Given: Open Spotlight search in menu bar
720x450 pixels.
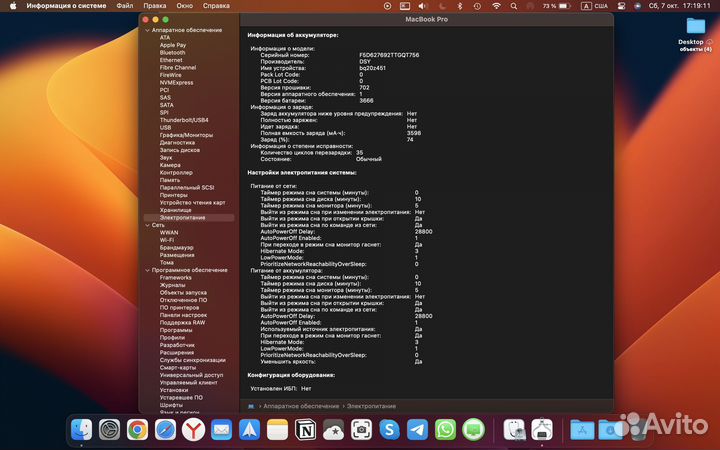Looking at the screenshot, I should pos(514,6).
